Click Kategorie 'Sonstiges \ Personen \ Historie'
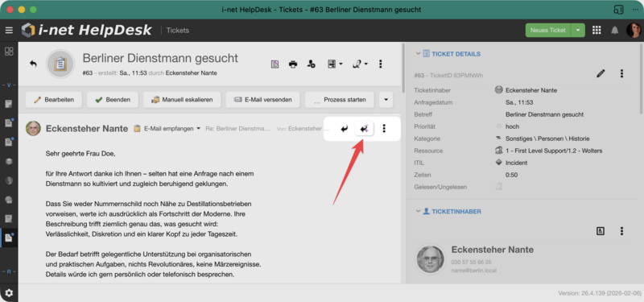The width and height of the screenshot is (644, 302). (547, 139)
